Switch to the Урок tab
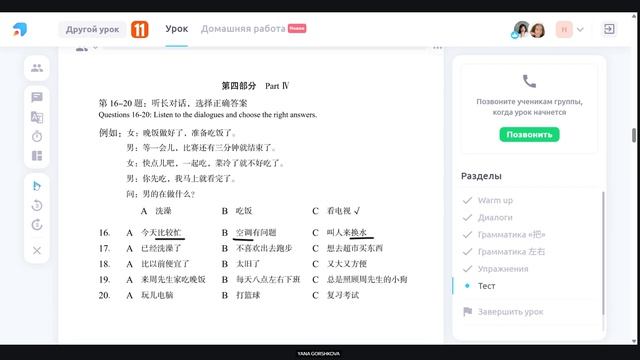 177,29
